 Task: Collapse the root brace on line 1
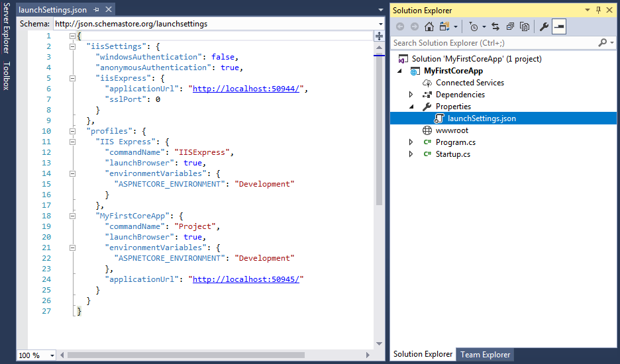click(x=72, y=36)
